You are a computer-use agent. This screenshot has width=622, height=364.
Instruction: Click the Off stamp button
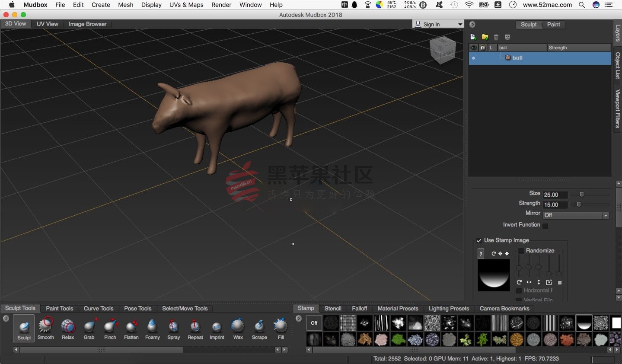coord(314,323)
